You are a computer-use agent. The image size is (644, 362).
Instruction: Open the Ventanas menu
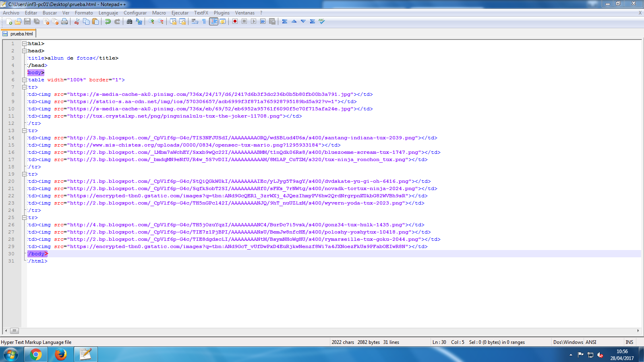coord(245,13)
